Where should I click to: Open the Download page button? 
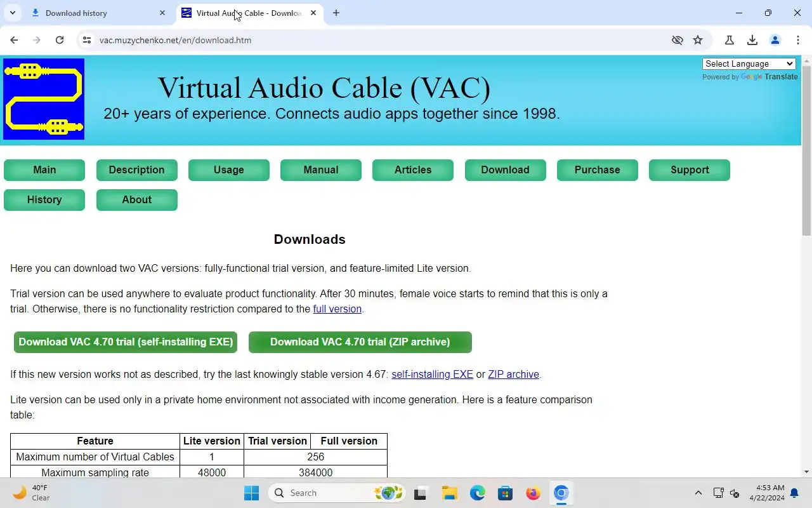pyautogui.click(x=505, y=170)
